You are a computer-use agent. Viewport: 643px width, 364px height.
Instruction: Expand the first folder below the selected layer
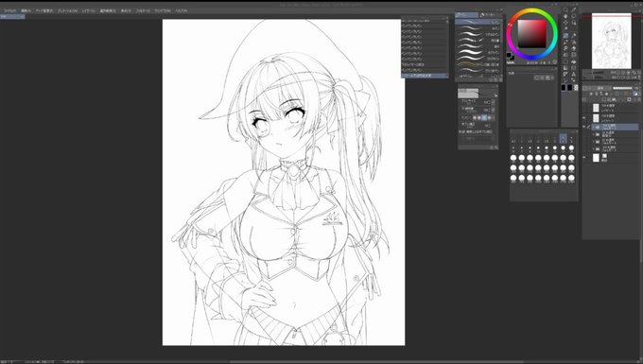pyautogui.click(x=594, y=134)
